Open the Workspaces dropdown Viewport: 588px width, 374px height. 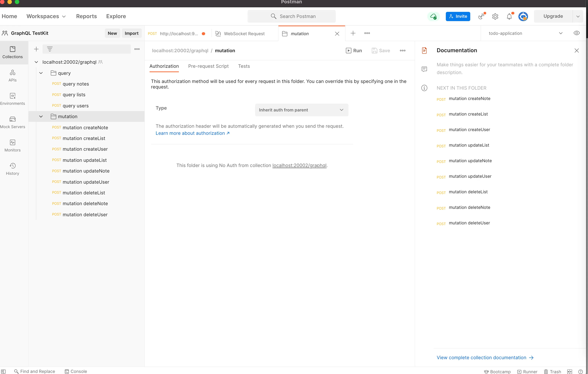(x=46, y=16)
